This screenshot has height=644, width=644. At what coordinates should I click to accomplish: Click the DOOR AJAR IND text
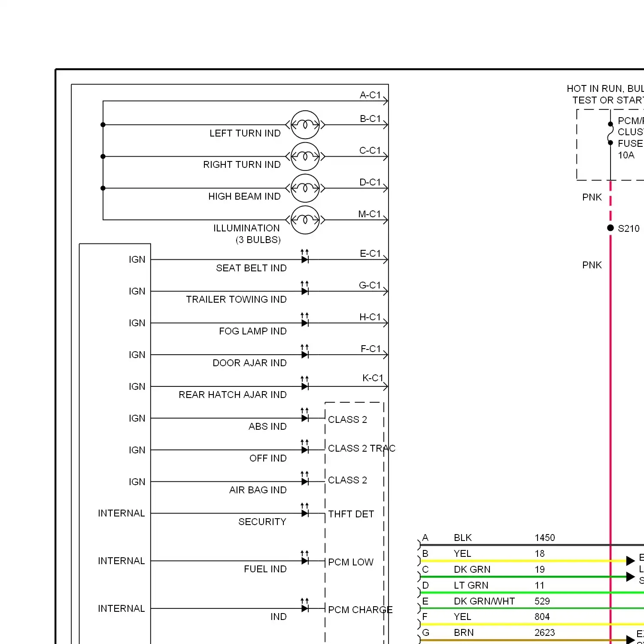[x=249, y=363]
